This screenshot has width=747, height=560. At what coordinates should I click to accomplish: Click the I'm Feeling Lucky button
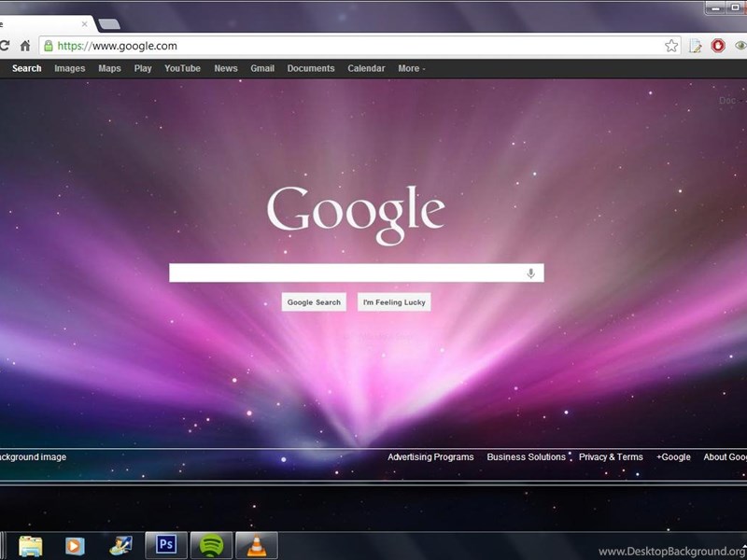[x=394, y=301]
